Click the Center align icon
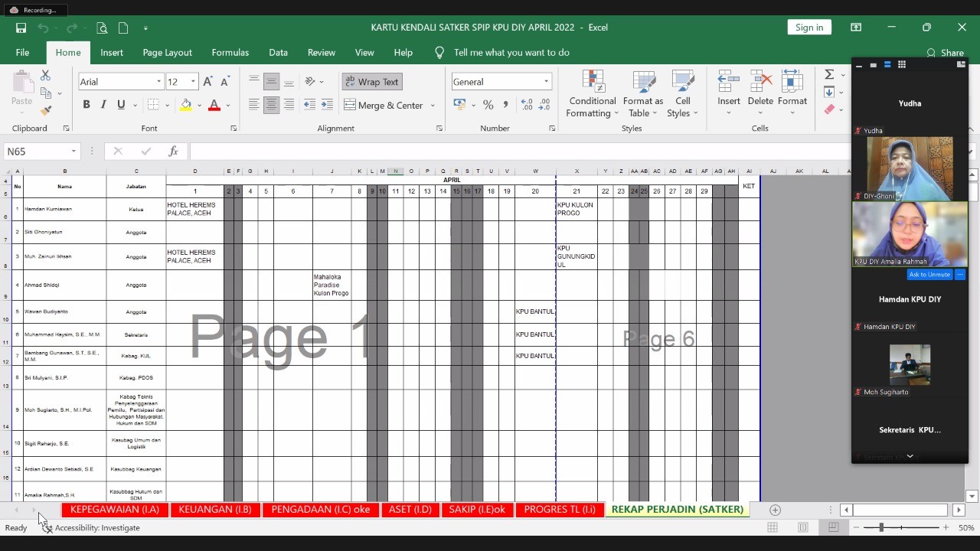 [x=271, y=105]
